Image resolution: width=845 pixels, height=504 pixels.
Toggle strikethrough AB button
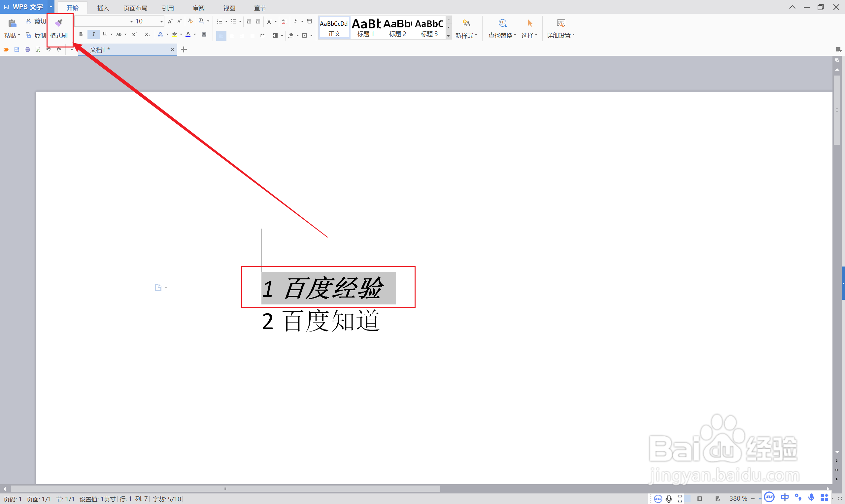pyautogui.click(x=119, y=34)
